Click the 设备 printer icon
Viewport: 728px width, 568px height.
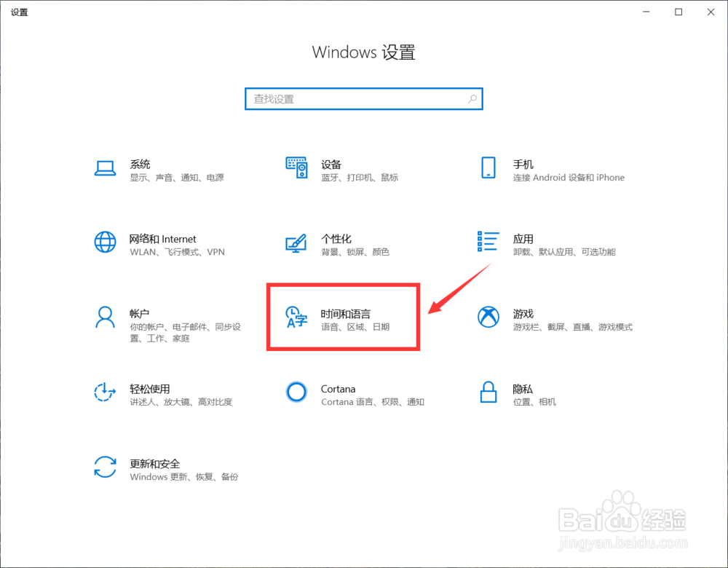(x=296, y=167)
